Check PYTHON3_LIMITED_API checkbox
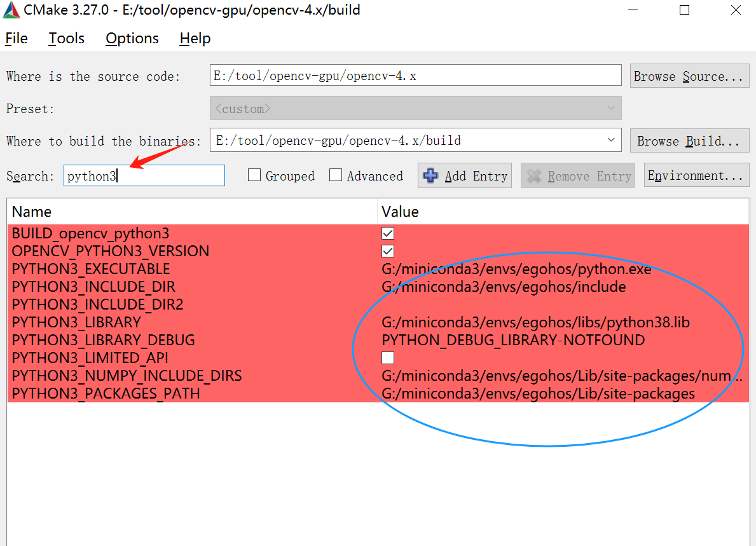The height and width of the screenshot is (546, 756). tap(388, 358)
